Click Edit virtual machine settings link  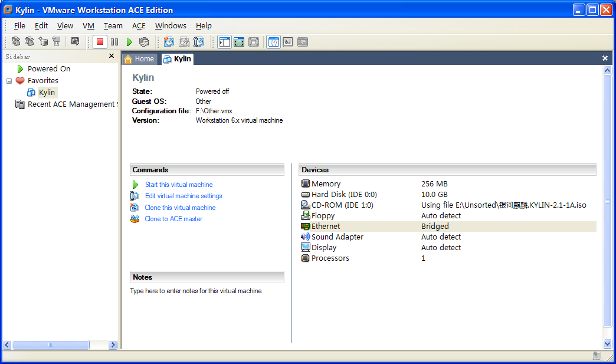click(x=184, y=196)
